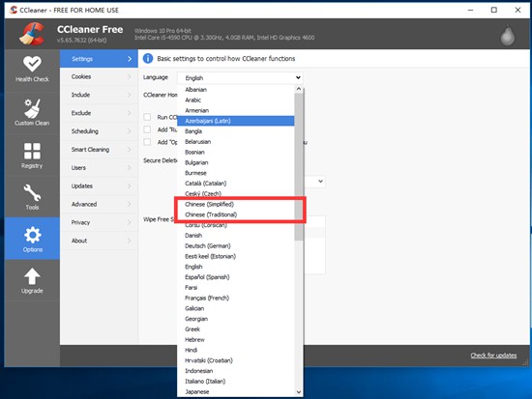
Task: Pick Danish in the language list
Action: (x=235, y=236)
